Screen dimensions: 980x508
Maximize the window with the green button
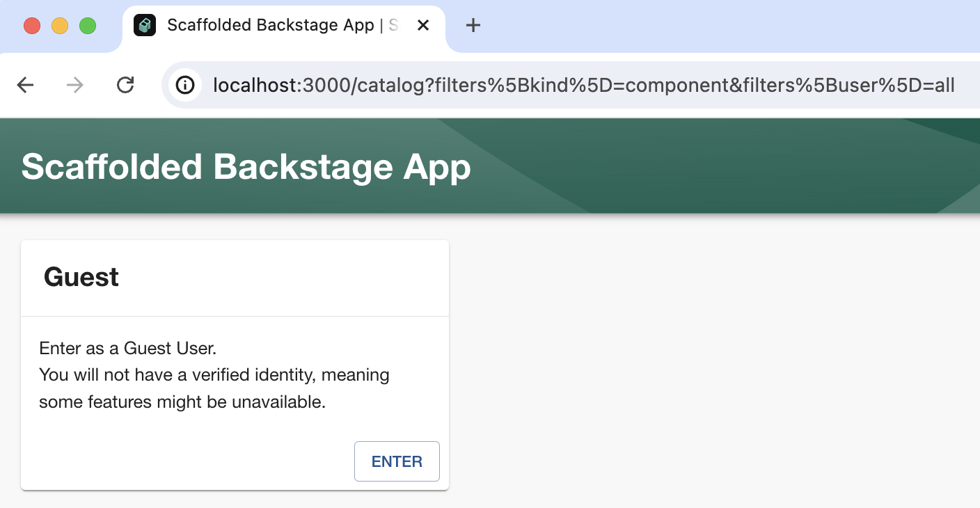tap(88, 26)
